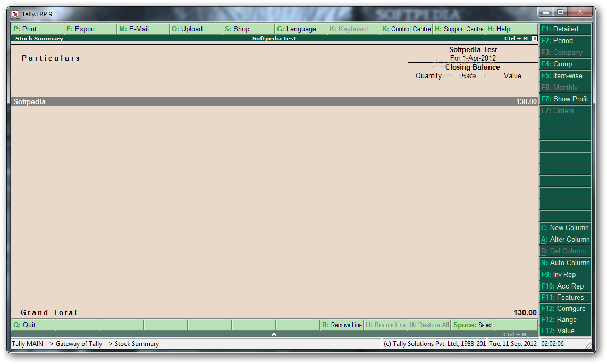The width and height of the screenshot is (607, 364).
Task: Click the Value column header
Action: click(x=512, y=76)
